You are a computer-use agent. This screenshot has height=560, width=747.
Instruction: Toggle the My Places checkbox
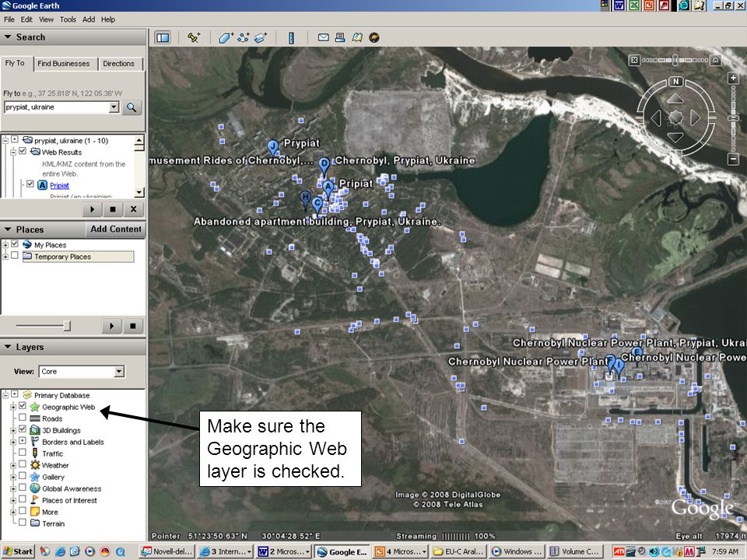(15, 244)
